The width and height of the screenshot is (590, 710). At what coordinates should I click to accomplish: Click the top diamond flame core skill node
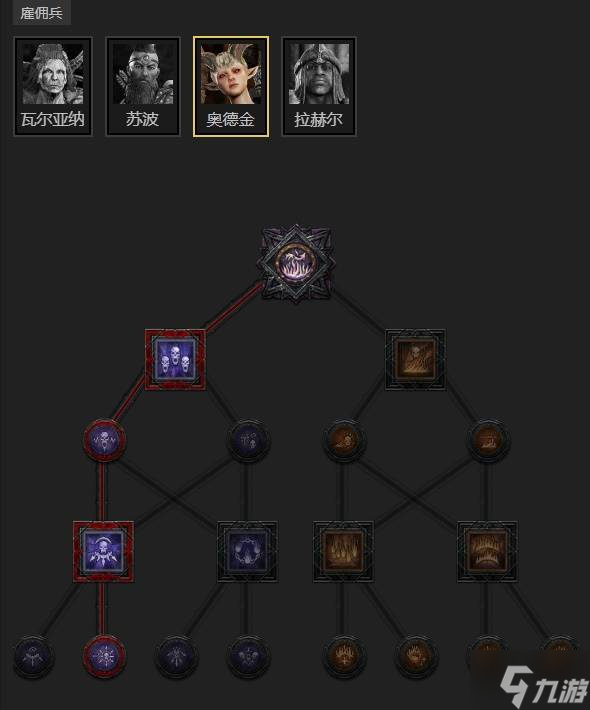296,264
